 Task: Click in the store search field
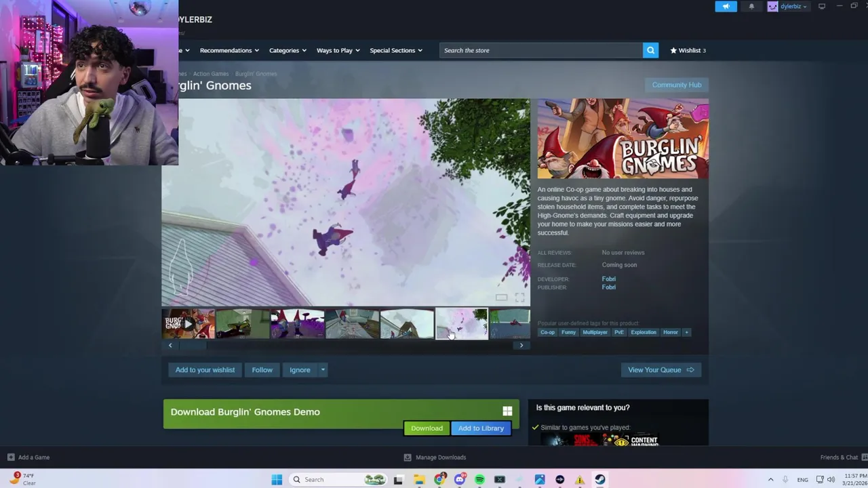click(x=541, y=50)
